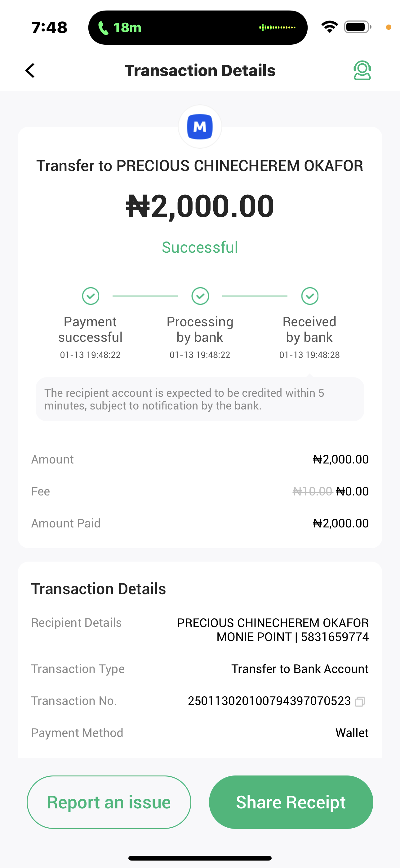The height and width of the screenshot is (868, 400).
Task: Tap the recipient account details text
Action: [x=273, y=630]
